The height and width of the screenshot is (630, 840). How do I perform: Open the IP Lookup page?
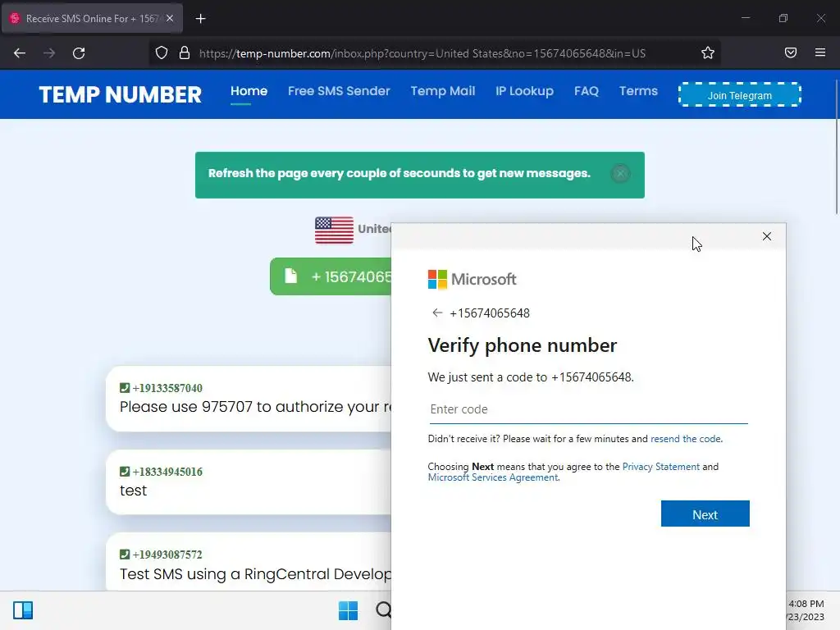tap(524, 91)
